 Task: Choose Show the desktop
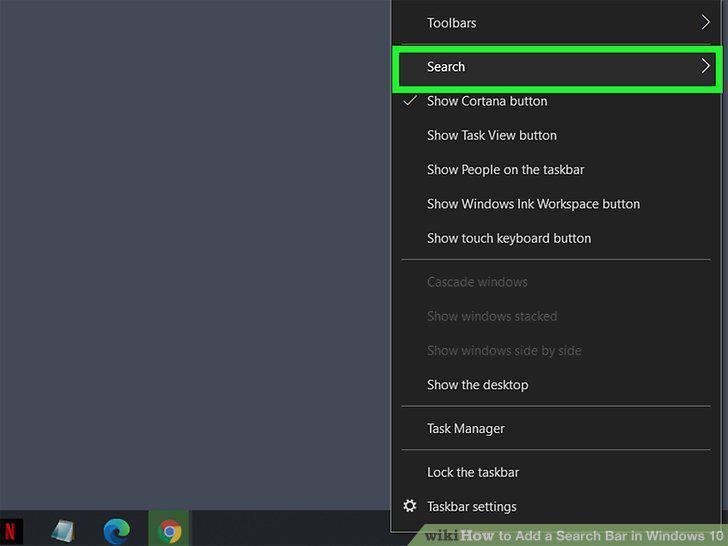tap(556, 385)
